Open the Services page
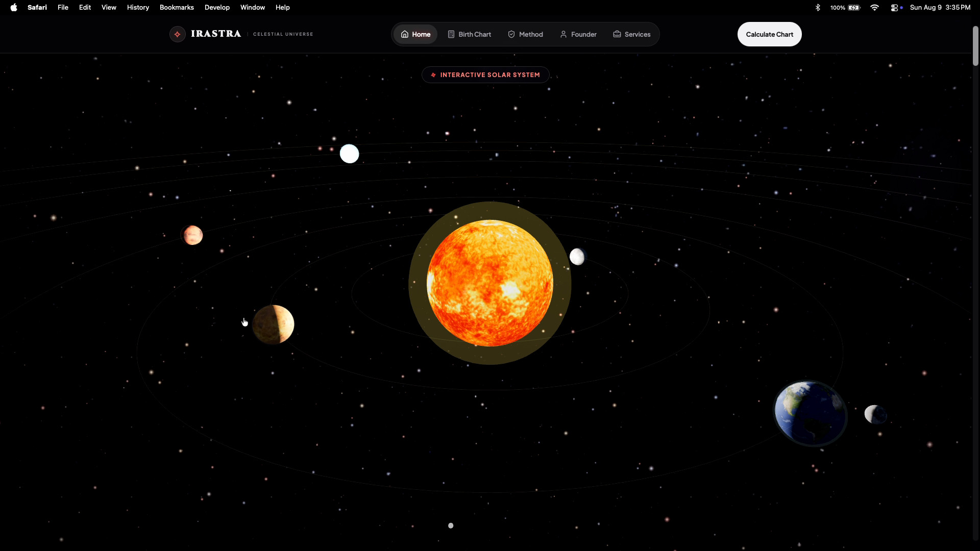This screenshot has height=551, width=980. coord(632,34)
